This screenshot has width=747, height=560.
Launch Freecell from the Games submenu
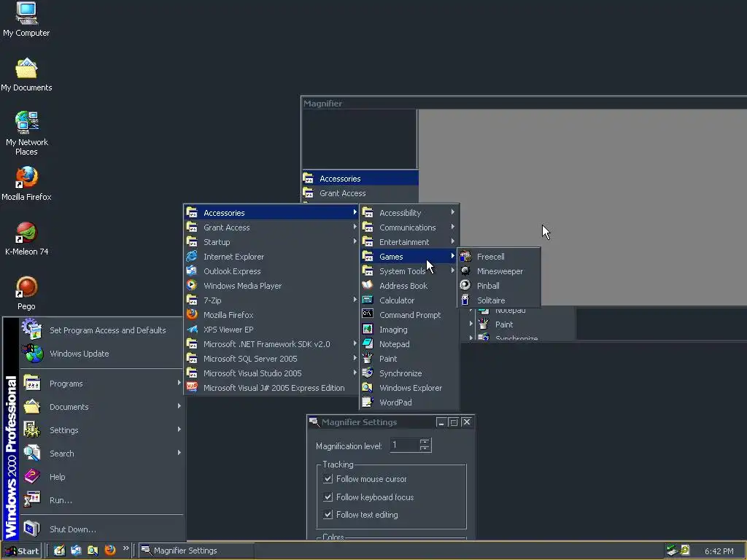tap(499, 257)
